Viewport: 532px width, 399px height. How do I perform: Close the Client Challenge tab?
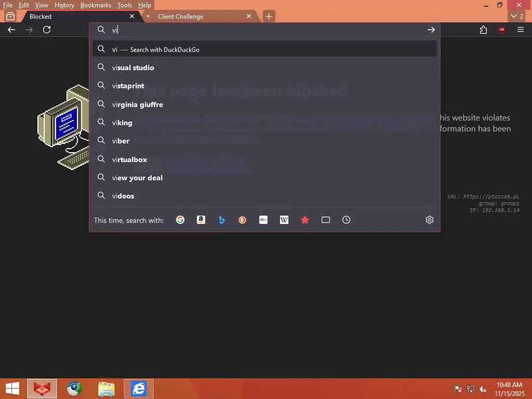(x=249, y=16)
